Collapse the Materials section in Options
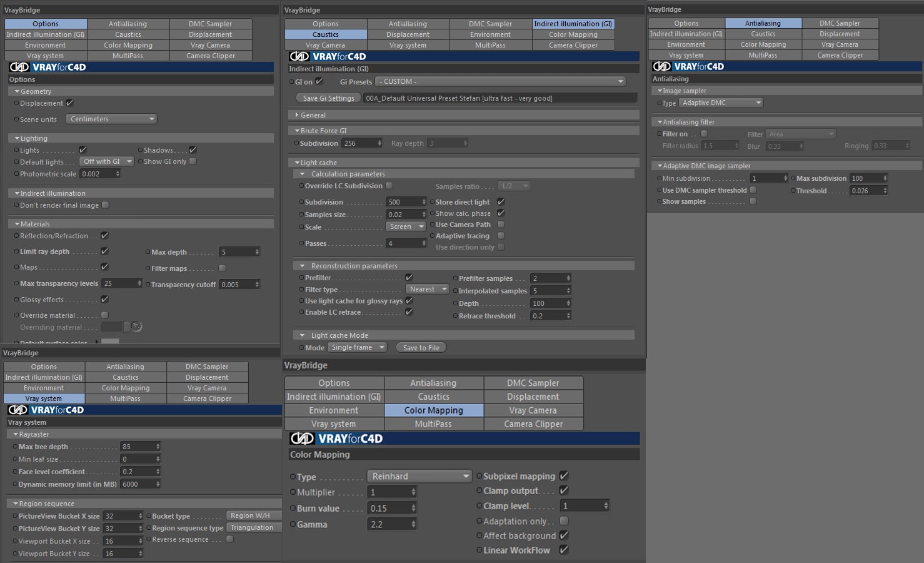924x563 pixels. coord(17,224)
